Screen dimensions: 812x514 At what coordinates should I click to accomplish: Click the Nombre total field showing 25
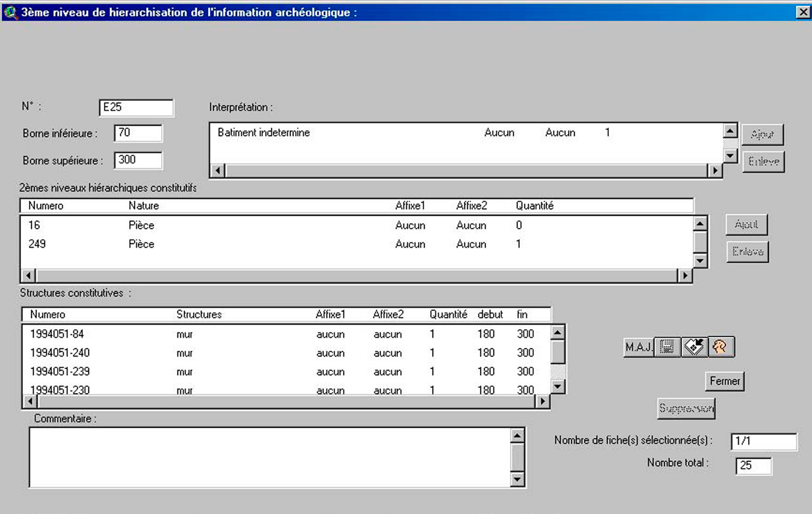pos(753,465)
